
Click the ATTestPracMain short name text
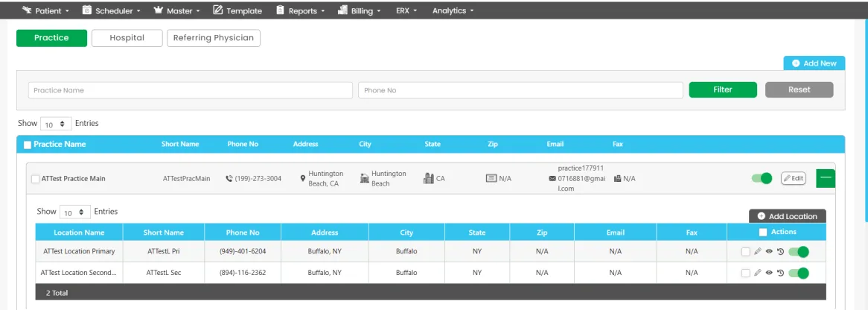[187, 179]
